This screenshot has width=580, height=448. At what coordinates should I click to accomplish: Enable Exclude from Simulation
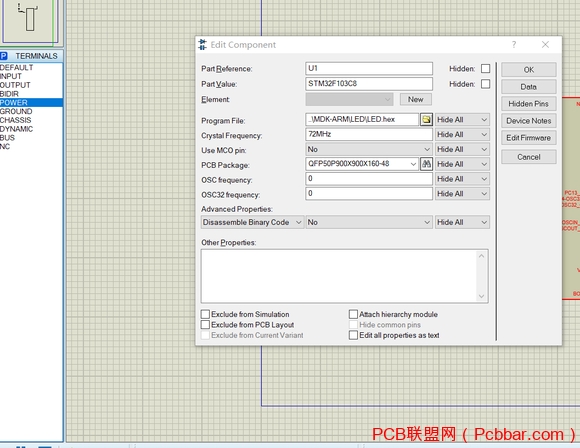coord(205,314)
